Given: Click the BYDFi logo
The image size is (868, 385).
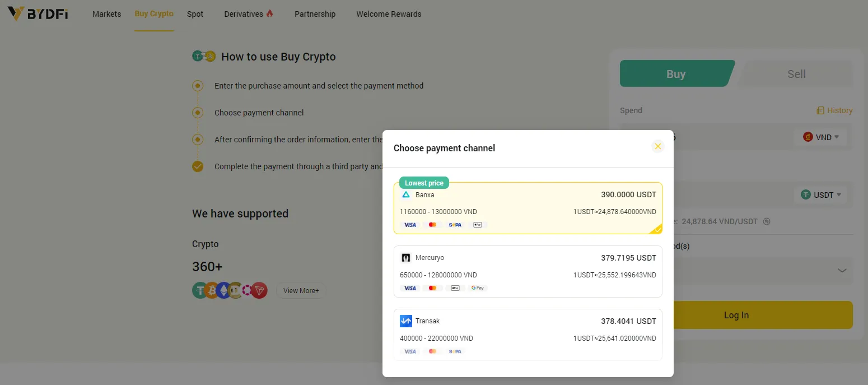Looking at the screenshot, I should click(38, 13).
